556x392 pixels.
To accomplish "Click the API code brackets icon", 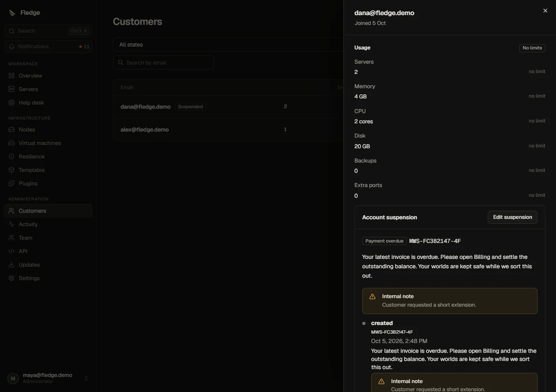I will (x=11, y=251).
